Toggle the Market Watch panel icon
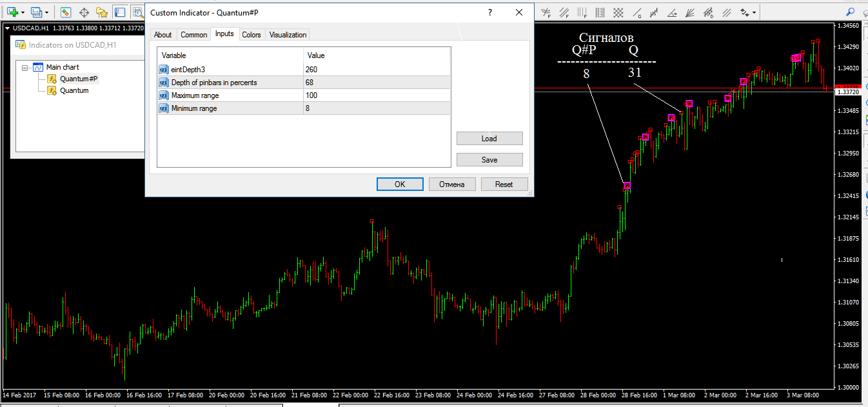 click(x=66, y=12)
